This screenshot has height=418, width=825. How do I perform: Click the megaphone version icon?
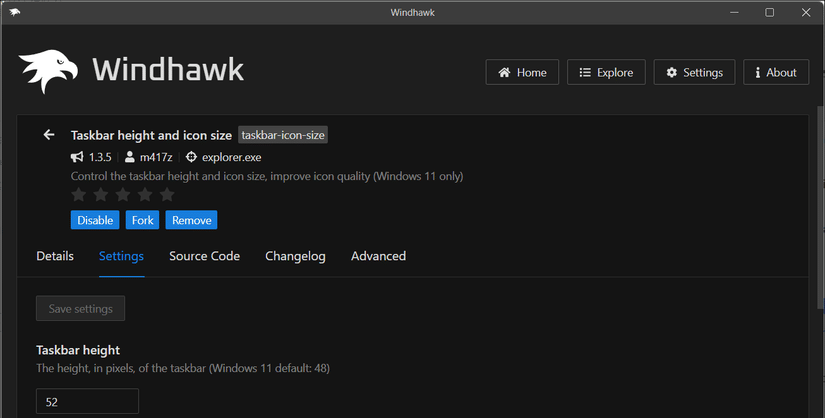(x=77, y=157)
